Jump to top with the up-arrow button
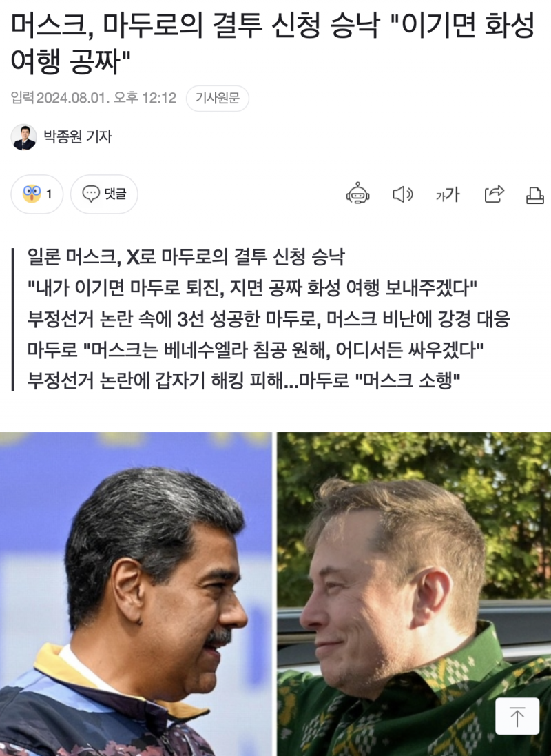This screenshot has height=756, width=551. 517,716
